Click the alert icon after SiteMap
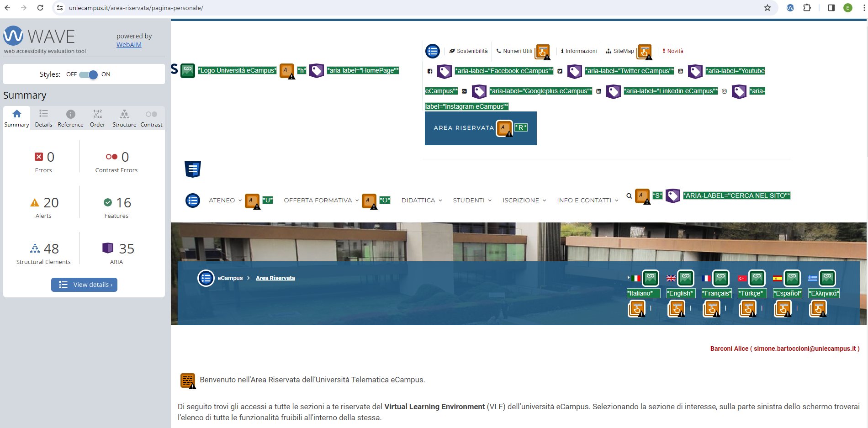The image size is (868, 428). 645,52
